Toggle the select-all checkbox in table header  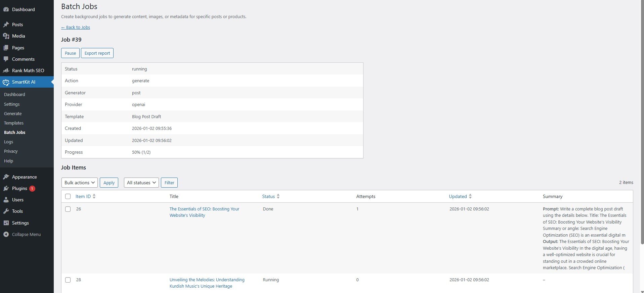click(x=68, y=196)
